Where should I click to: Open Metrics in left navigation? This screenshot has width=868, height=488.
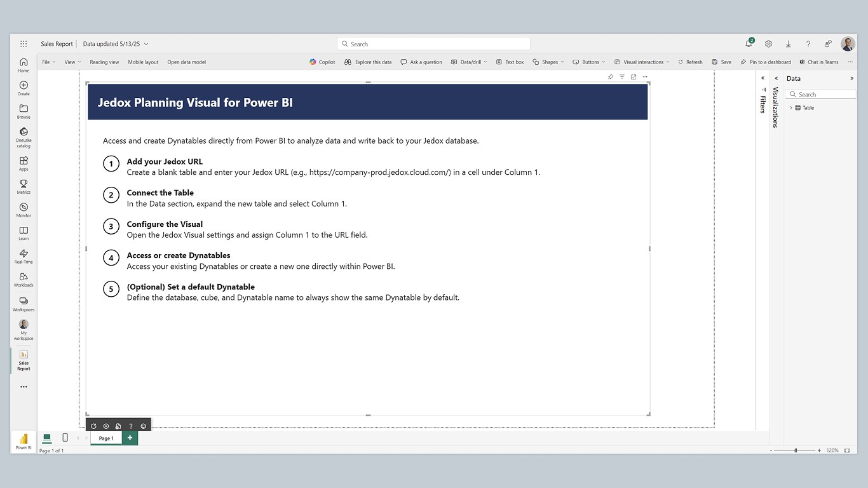coord(24,187)
